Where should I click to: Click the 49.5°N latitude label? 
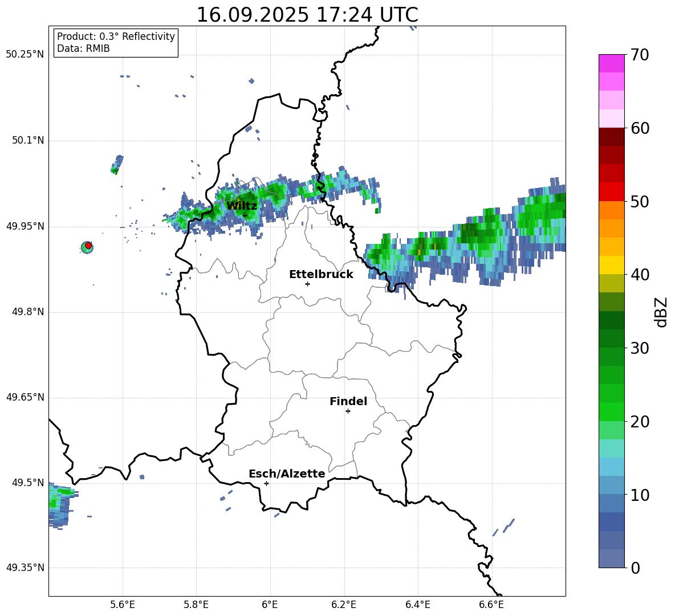[27, 483]
